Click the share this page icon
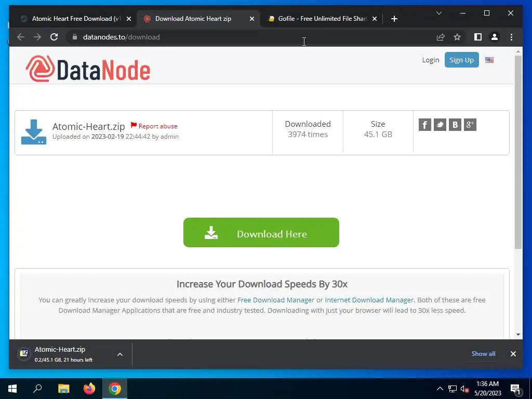Screen dimensions: 532x399 pos(441,37)
